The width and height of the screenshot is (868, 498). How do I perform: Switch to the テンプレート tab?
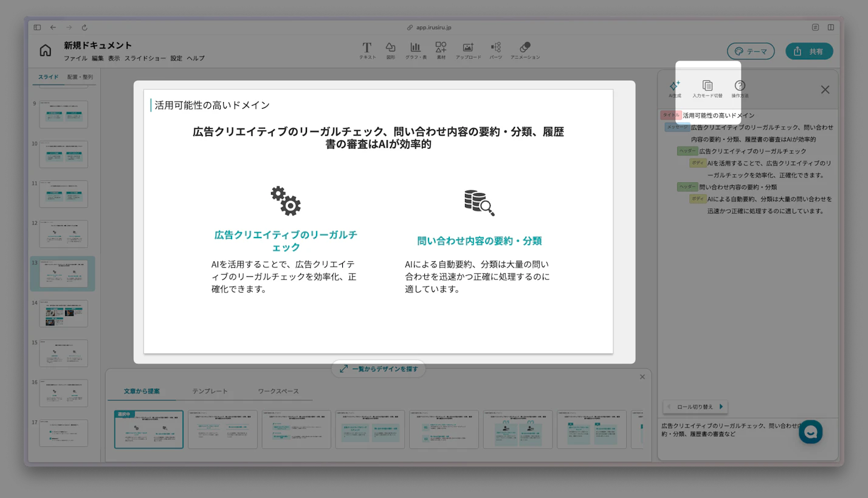(x=210, y=391)
